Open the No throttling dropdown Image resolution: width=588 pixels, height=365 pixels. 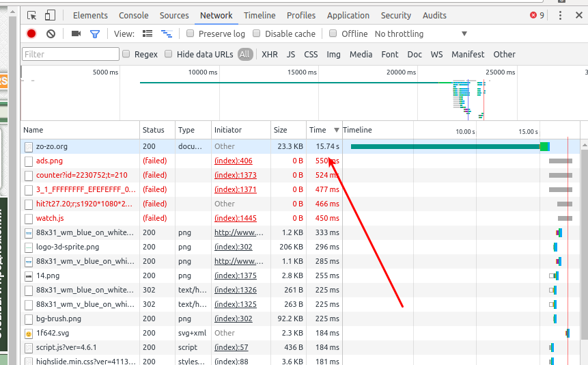421,33
